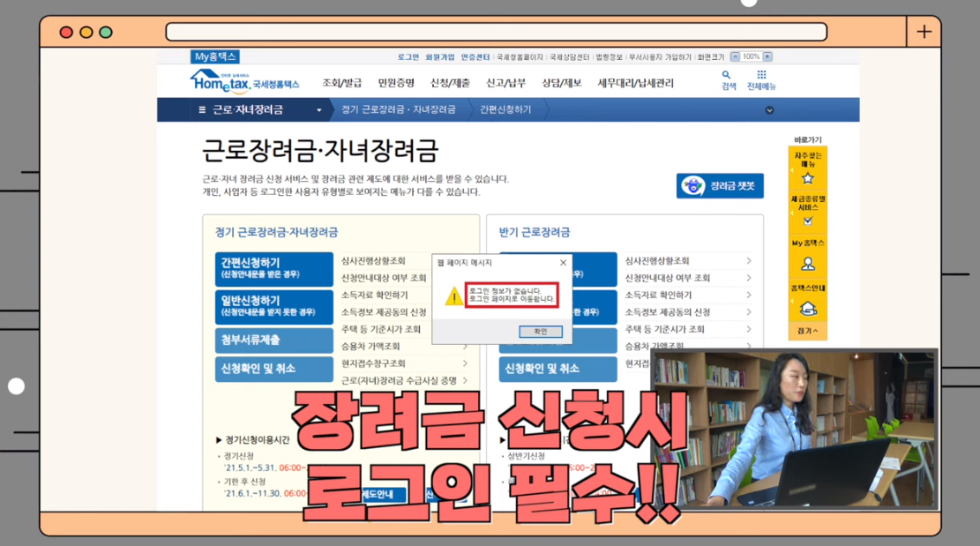This screenshot has width=980, height=546.
Task: Click 확인 in the message dialog
Action: tap(541, 332)
